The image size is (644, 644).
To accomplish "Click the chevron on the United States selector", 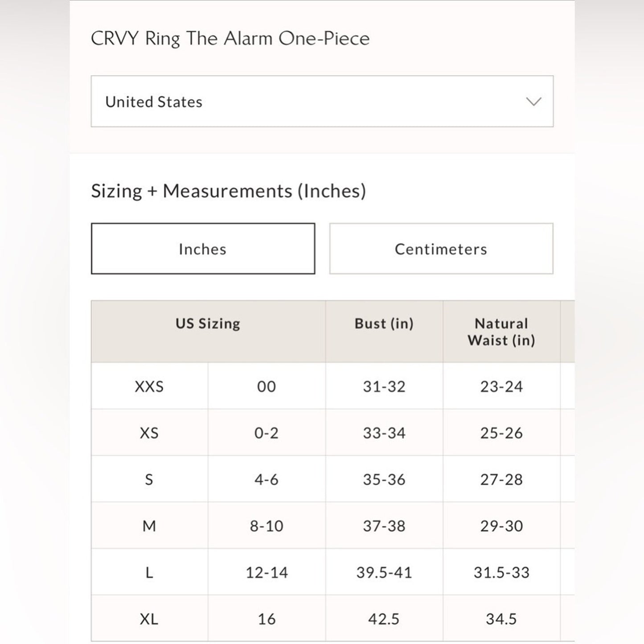I will pyautogui.click(x=534, y=102).
